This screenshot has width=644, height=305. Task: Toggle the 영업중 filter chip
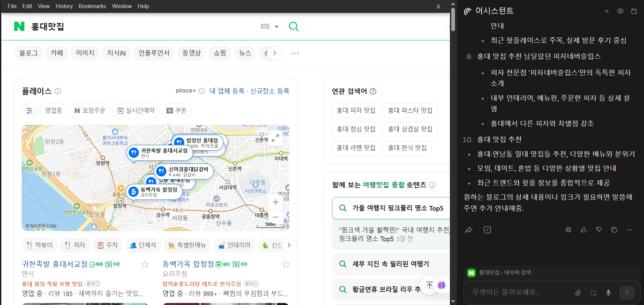click(x=54, y=111)
